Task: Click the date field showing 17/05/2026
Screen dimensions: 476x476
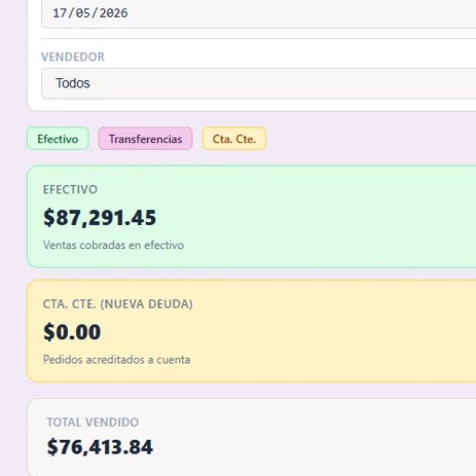Action: [258, 13]
